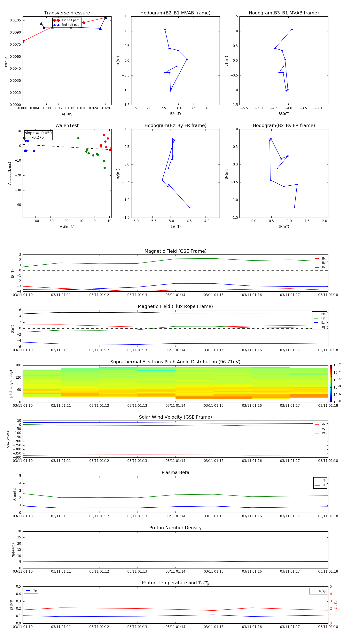Click the 'Vsw(km/s)' y-axis label
The height and width of the screenshot is (644, 351).
[x=8, y=439]
